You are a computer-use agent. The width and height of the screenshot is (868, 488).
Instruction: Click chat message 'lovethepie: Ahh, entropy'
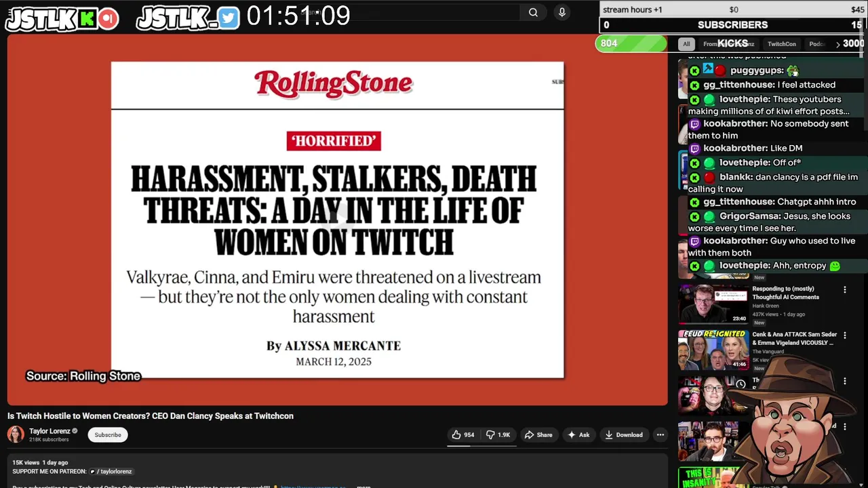pyautogui.click(x=764, y=266)
